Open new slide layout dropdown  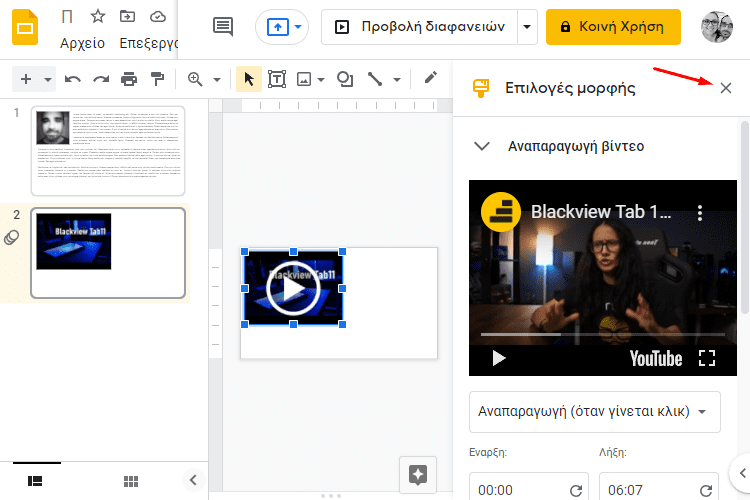point(48,79)
